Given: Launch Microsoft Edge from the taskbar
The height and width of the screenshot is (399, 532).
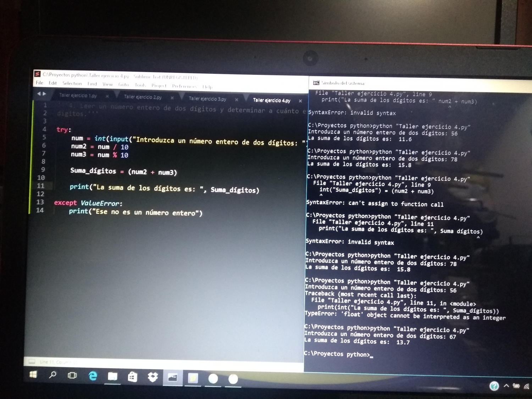Looking at the screenshot, I should click(x=93, y=376).
